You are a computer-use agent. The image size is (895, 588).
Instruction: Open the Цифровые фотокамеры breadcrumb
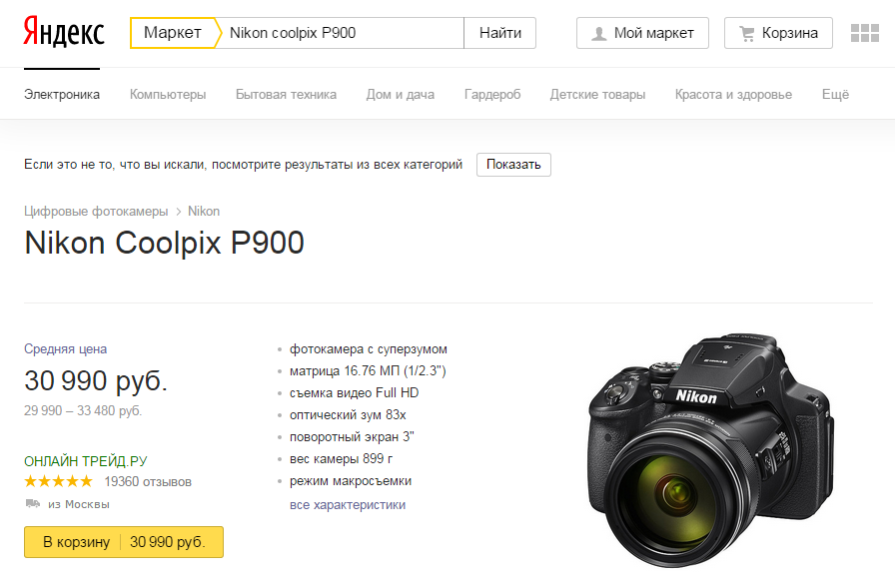point(96,211)
